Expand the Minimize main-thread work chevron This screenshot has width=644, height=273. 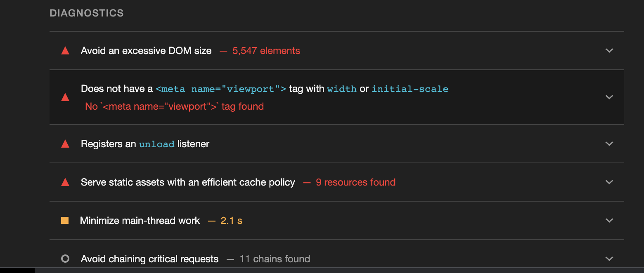click(x=609, y=221)
